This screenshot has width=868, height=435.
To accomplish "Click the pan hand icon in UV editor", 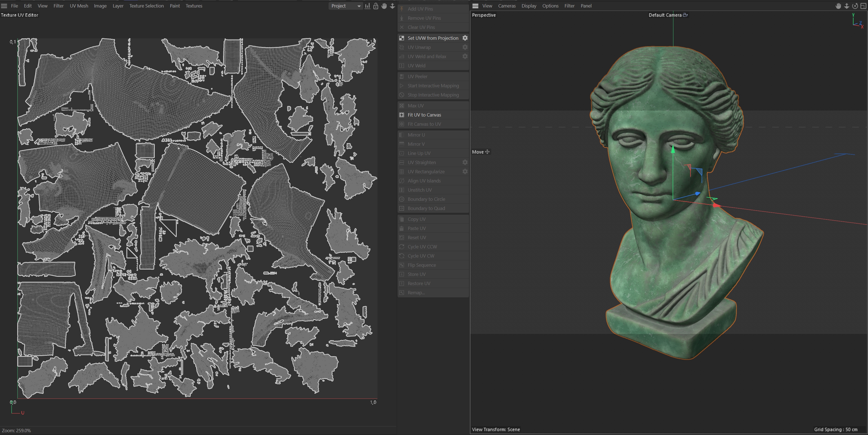I will coord(384,6).
